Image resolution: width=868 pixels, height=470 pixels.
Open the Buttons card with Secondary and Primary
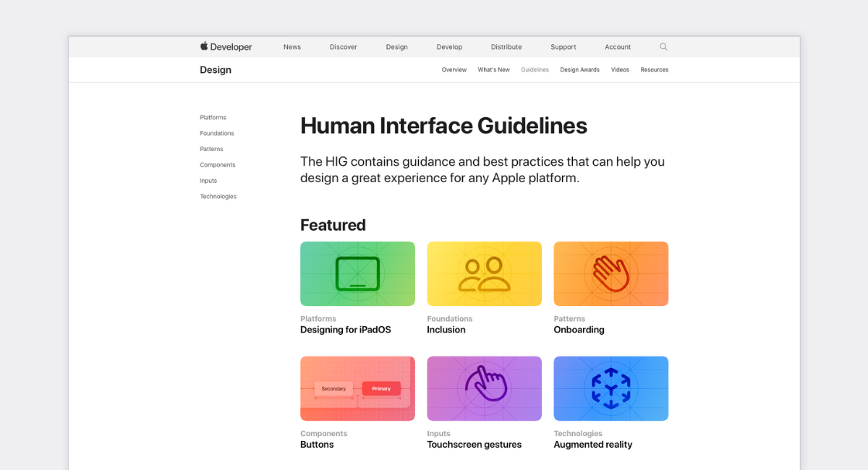click(357, 388)
